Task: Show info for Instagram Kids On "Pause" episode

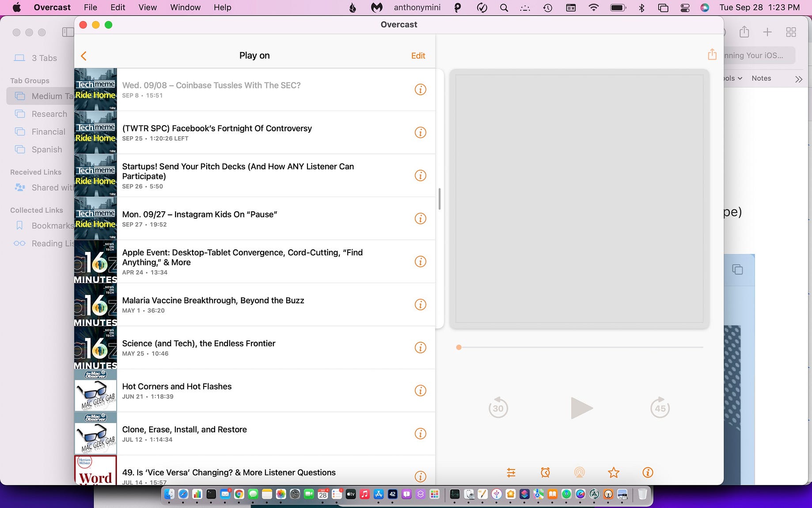Action: click(x=420, y=218)
